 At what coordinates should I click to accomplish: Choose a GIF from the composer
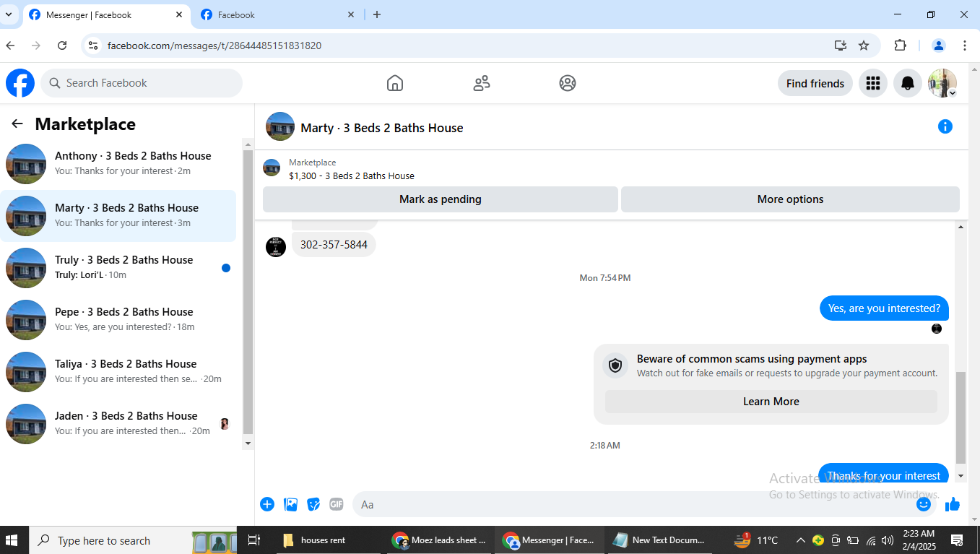coord(337,504)
